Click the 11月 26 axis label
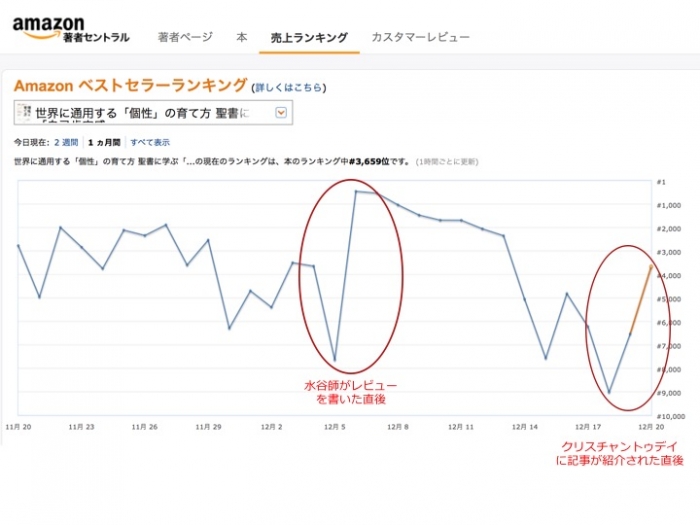 145,427
